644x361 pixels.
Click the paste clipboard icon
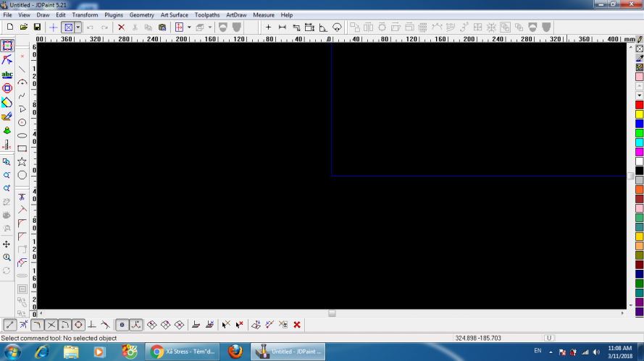pyautogui.click(x=162, y=27)
